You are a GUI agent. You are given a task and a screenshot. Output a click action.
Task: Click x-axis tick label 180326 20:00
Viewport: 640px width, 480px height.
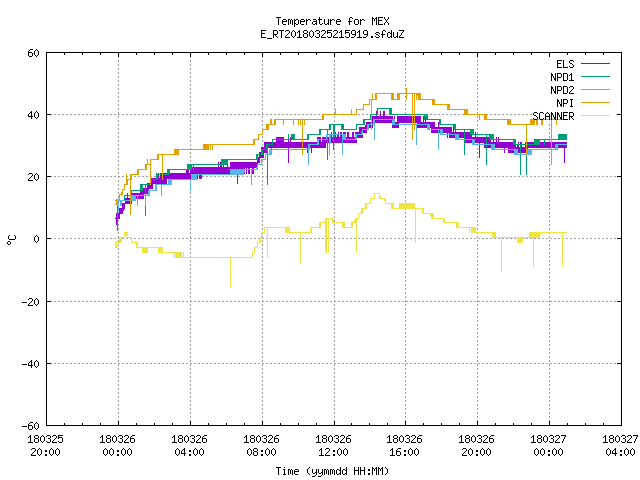click(476, 446)
